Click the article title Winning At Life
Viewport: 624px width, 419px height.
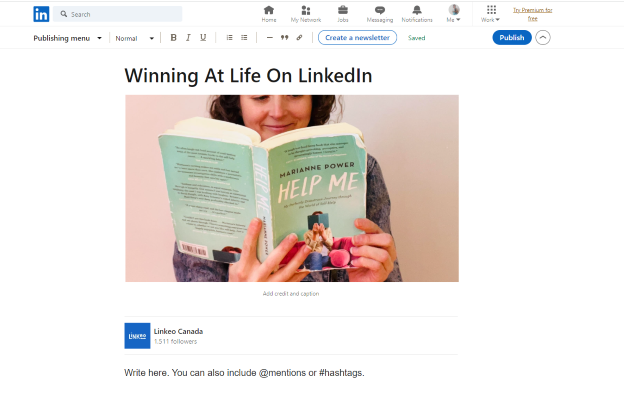click(248, 76)
